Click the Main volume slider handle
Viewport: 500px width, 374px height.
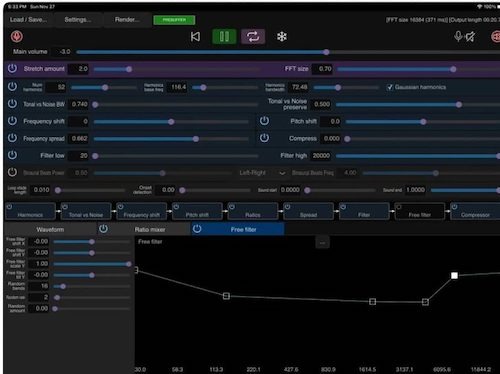(326, 52)
